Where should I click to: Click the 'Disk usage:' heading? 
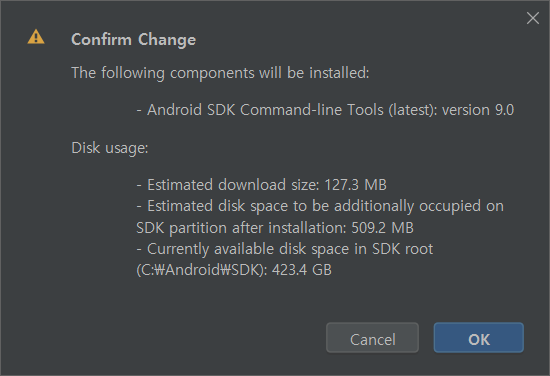point(110,148)
